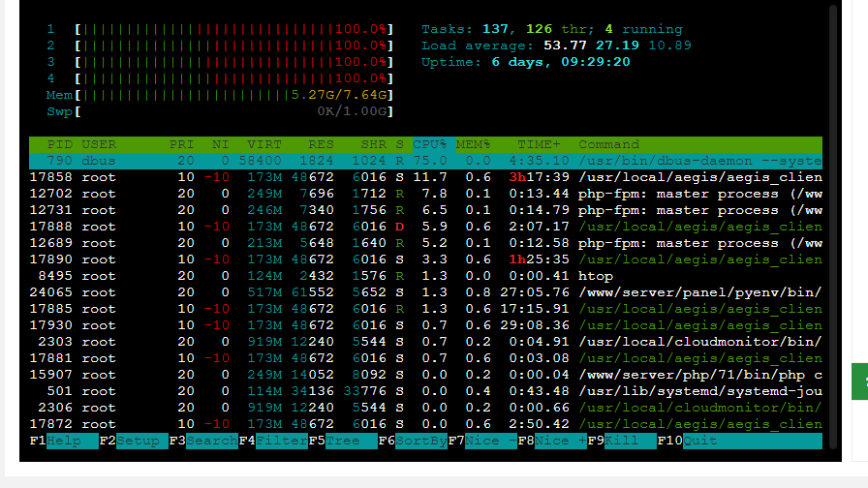Select the highlighted dbus-daemon process row 790
868x488 pixels.
pyautogui.click(x=425, y=161)
